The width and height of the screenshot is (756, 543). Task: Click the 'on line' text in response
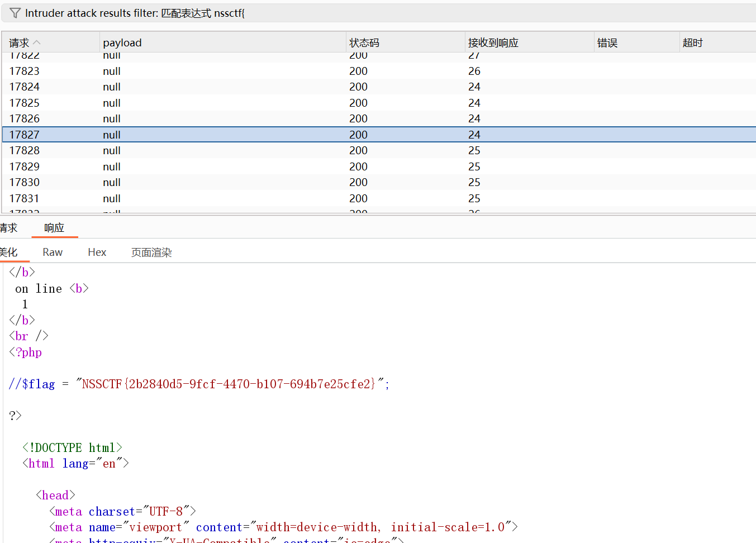click(x=39, y=288)
